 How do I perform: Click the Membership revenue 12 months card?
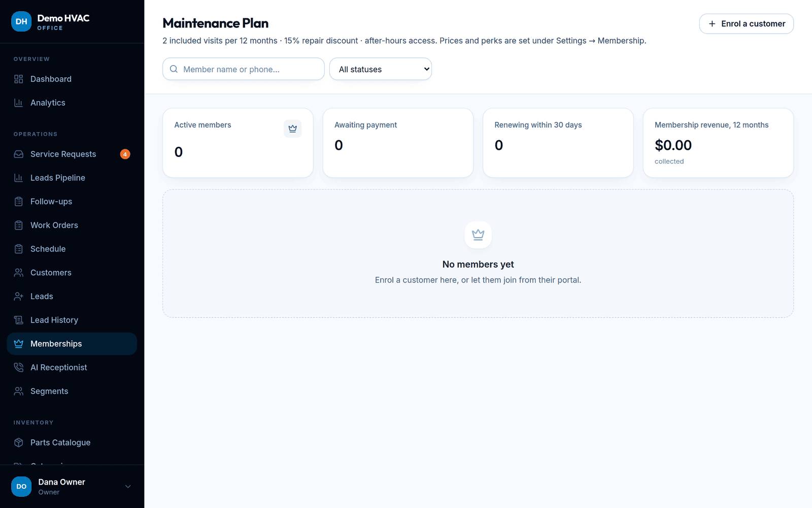pos(718,143)
